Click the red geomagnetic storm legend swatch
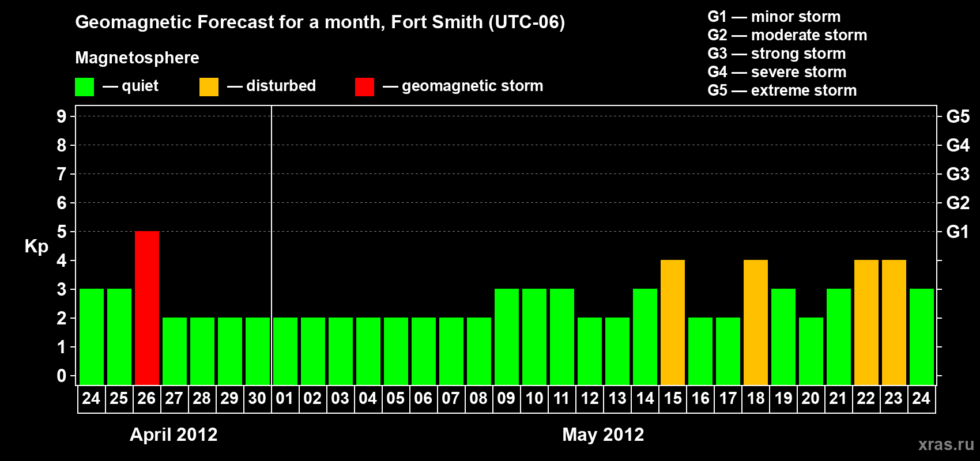This screenshot has width=980, height=461. (x=364, y=87)
